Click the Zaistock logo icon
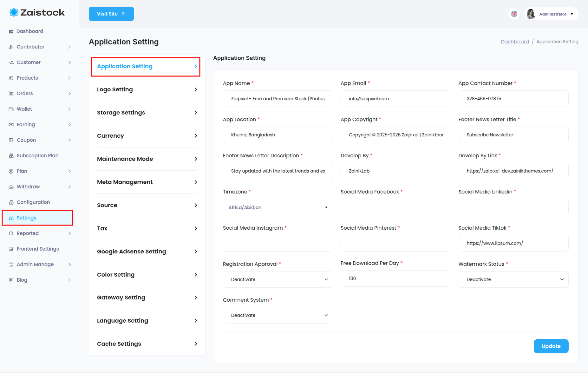This screenshot has height=373, width=588. click(14, 12)
